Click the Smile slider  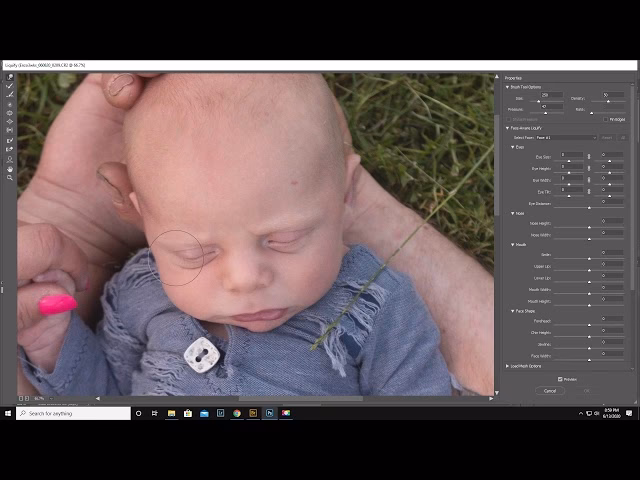tap(589, 259)
